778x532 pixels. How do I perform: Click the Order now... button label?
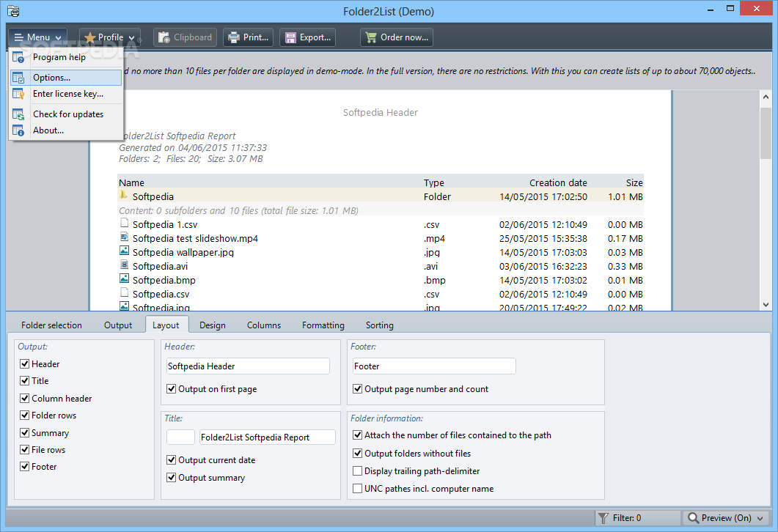click(x=404, y=37)
